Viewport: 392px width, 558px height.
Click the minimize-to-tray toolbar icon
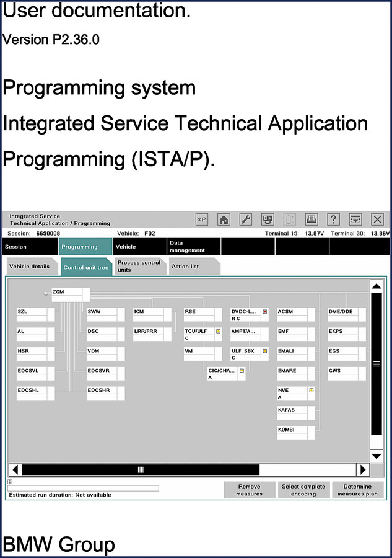(355, 219)
